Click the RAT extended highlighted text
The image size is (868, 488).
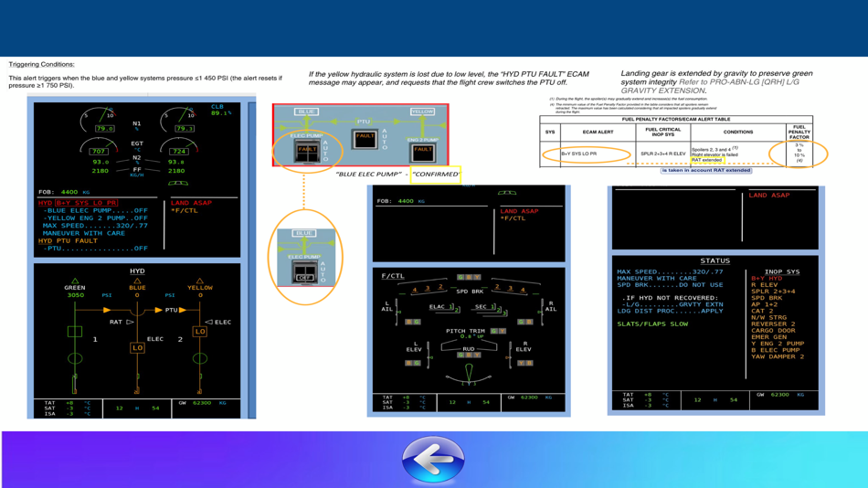[707, 160]
